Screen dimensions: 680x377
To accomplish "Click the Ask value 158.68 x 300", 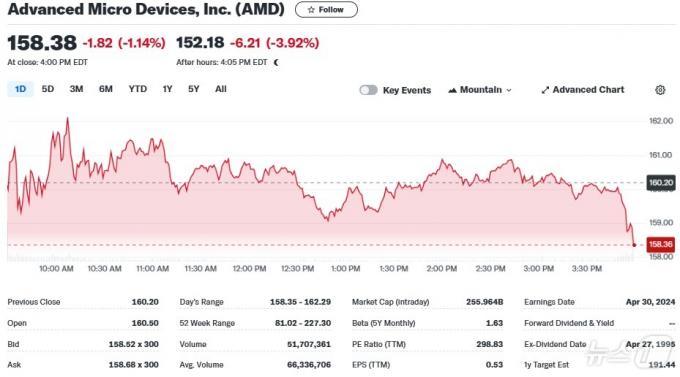I will coord(134,365).
